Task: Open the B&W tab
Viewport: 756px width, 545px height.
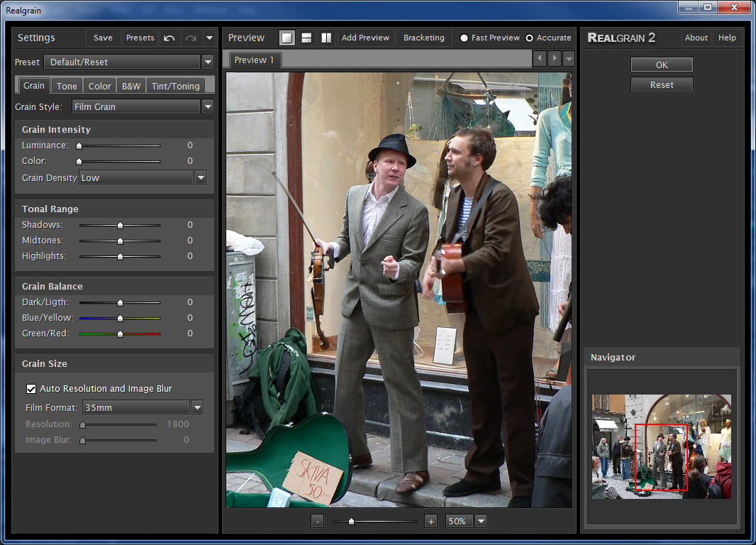Action: [x=130, y=86]
